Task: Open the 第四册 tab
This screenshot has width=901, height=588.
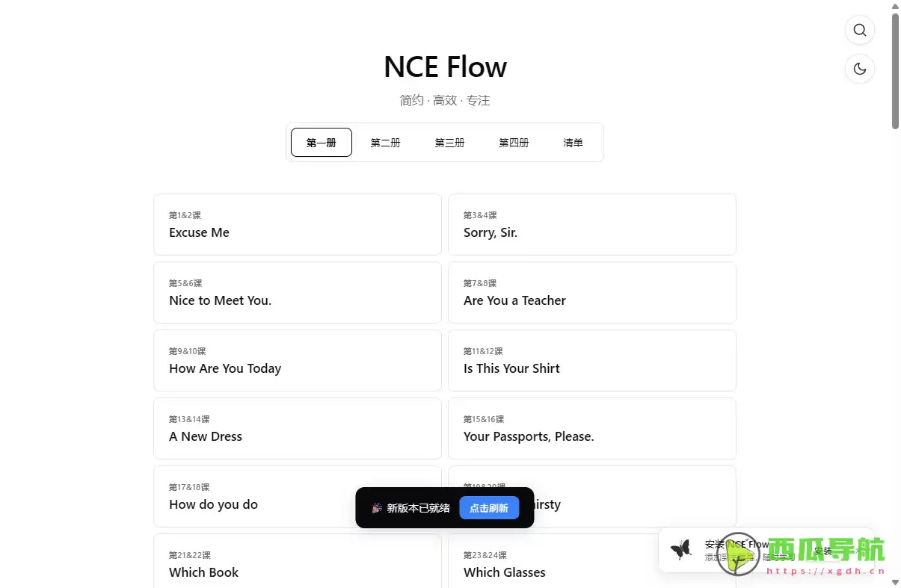Action: (514, 142)
